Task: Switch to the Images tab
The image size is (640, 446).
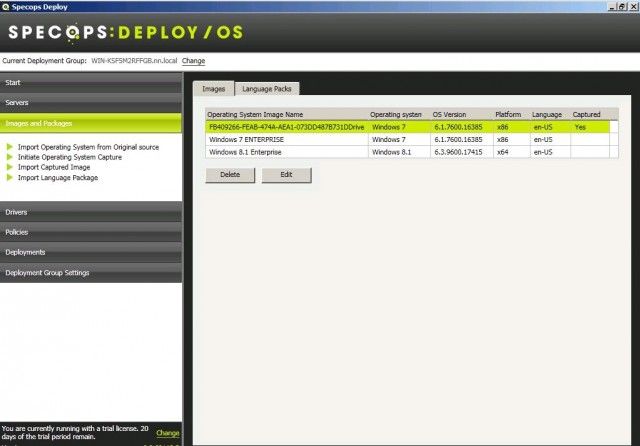Action: pos(213,89)
